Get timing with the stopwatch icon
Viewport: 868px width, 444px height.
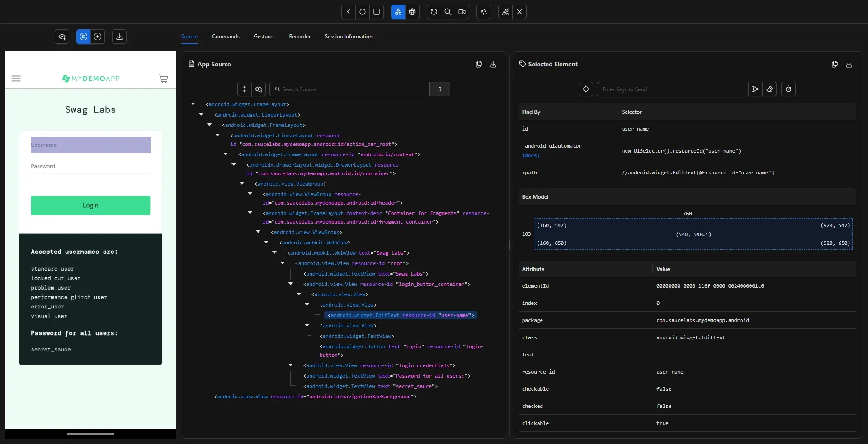788,89
